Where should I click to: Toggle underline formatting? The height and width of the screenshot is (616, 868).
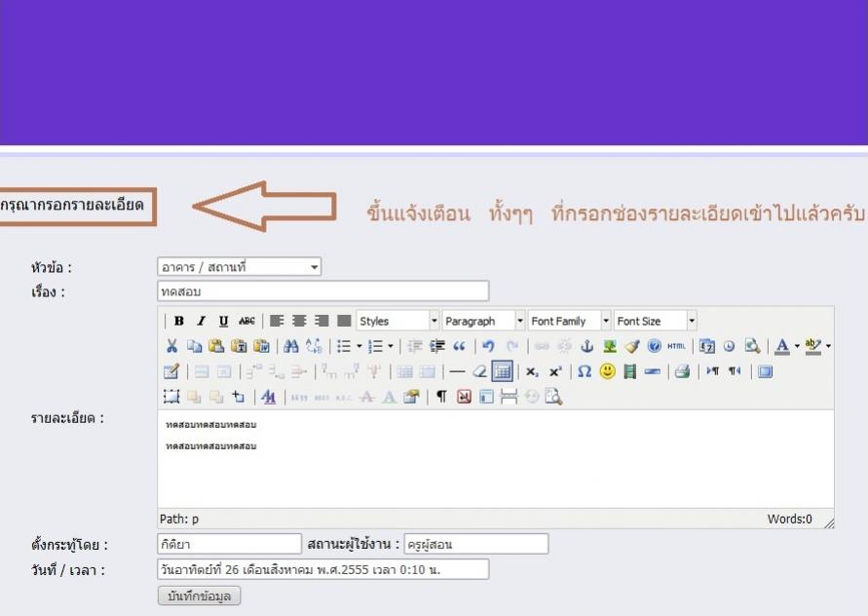224,321
